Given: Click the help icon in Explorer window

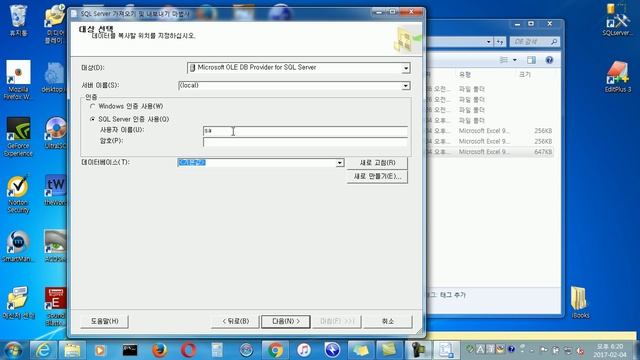Looking at the screenshot, I should coord(549,60).
